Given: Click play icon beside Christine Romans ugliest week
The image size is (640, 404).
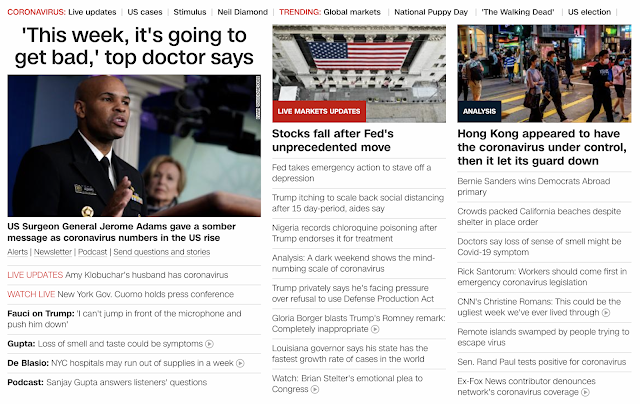Looking at the screenshot, I should click(606, 313).
